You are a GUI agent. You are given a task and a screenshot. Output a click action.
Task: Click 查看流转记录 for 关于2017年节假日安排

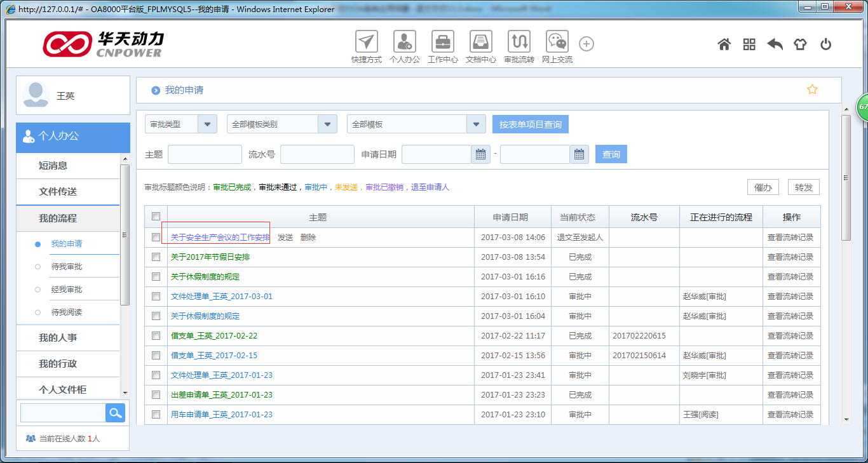[790, 257]
